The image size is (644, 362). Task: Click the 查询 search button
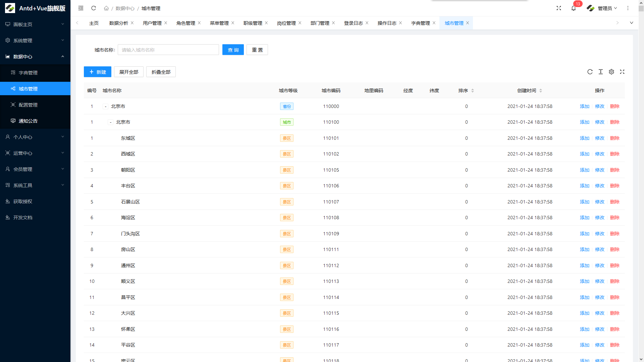[233, 50]
